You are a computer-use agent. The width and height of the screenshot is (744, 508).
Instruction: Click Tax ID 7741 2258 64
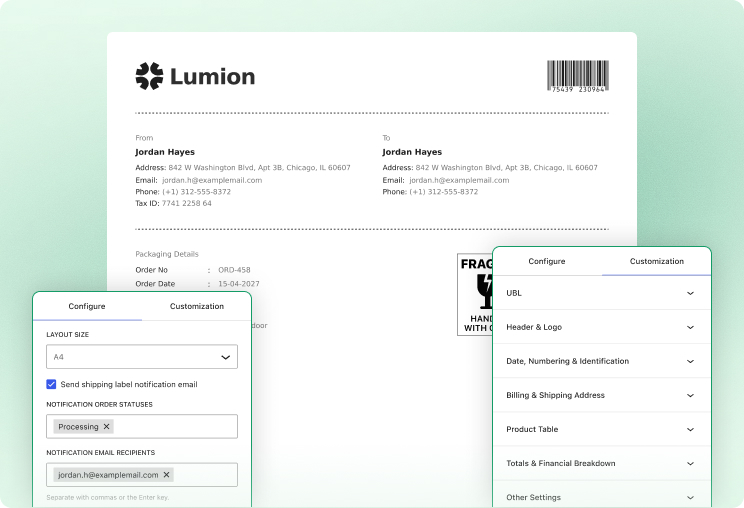(173, 203)
